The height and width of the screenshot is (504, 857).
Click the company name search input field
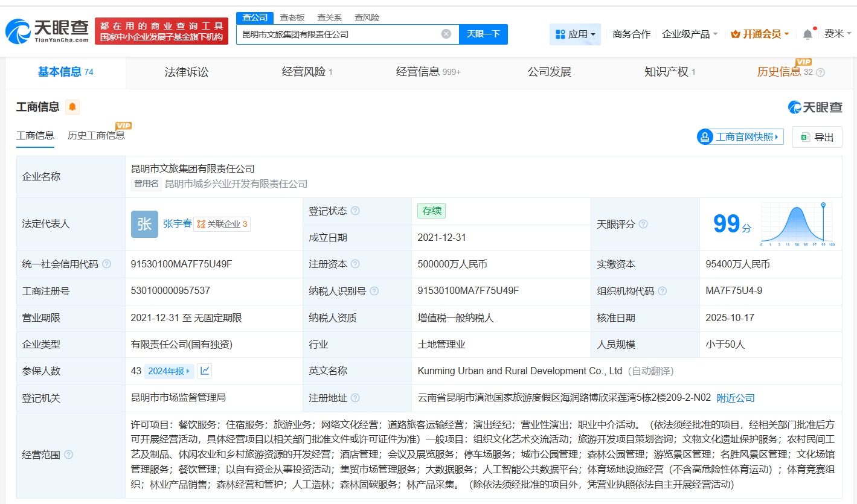click(338, 34)
